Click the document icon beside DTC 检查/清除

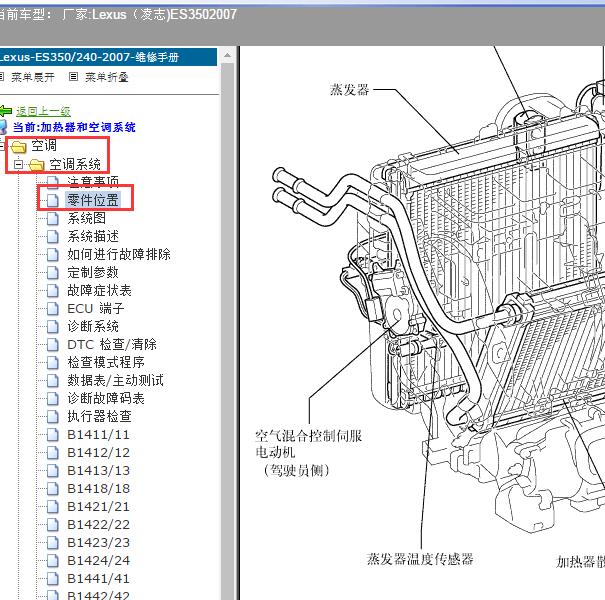click(52, 345)
